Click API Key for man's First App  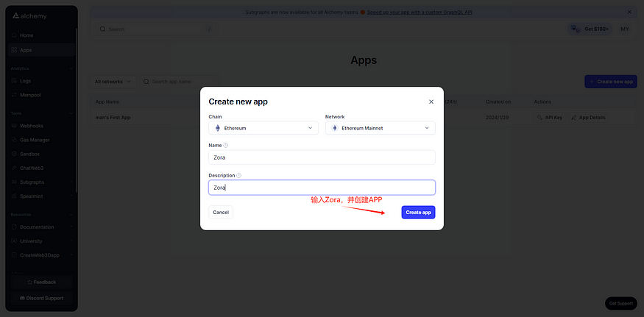550,118
